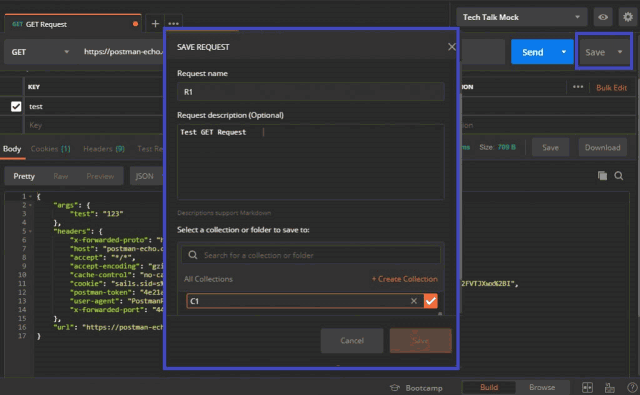Open the manage environments gear icon
640x395 pixels.
(x=628, y=17)
